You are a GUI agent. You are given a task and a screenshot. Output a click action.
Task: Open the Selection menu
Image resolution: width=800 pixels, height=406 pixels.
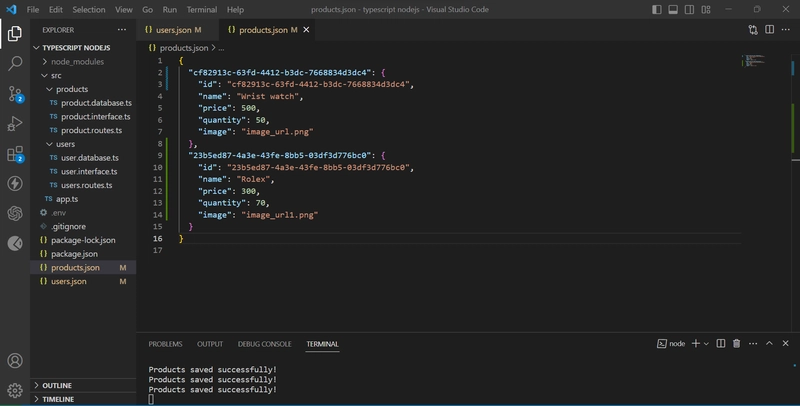pyautogui.click(x=89, y=9)
